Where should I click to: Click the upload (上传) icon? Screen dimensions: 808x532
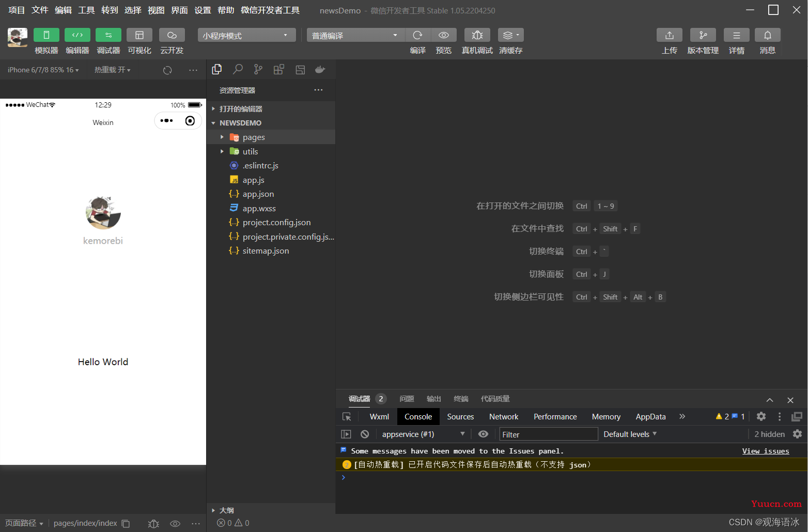coord(670,35)
